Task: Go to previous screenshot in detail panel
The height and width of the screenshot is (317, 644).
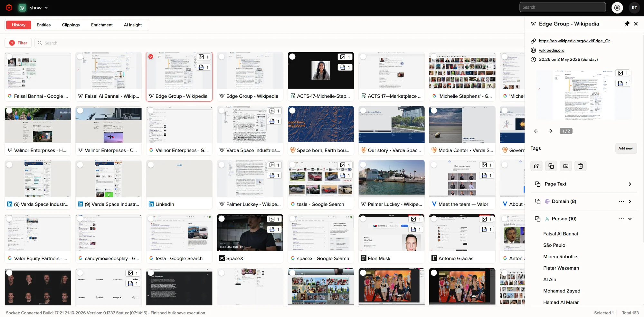Action: [536, 131]
